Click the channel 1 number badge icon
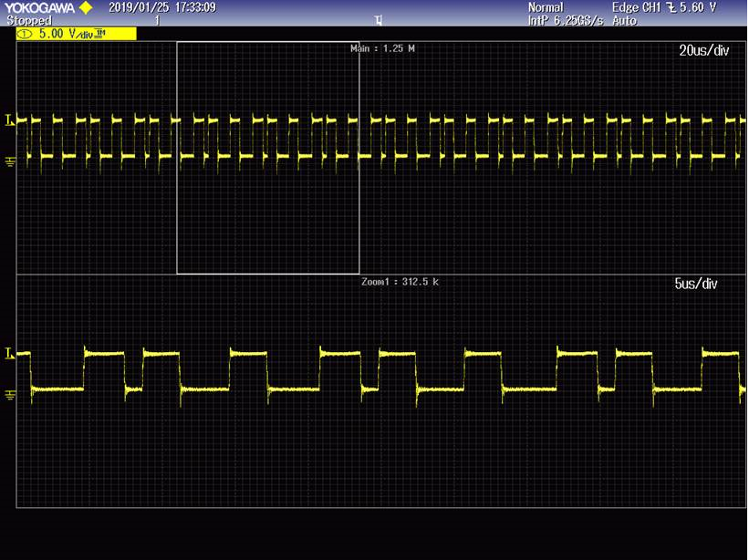The width and height of the screenshot is (749, 560). point(25,34)
